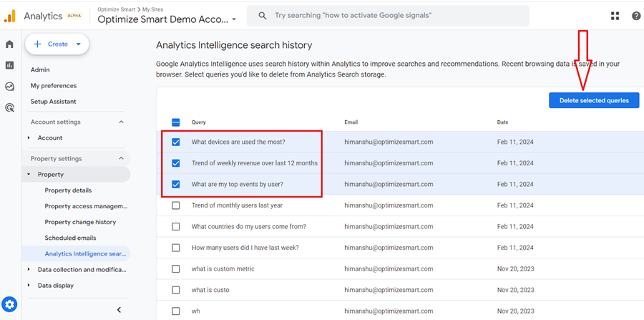Check 'Trend of monthly users last year' checkbox
This screenshot has height=320, width=644.
[176, 205]
